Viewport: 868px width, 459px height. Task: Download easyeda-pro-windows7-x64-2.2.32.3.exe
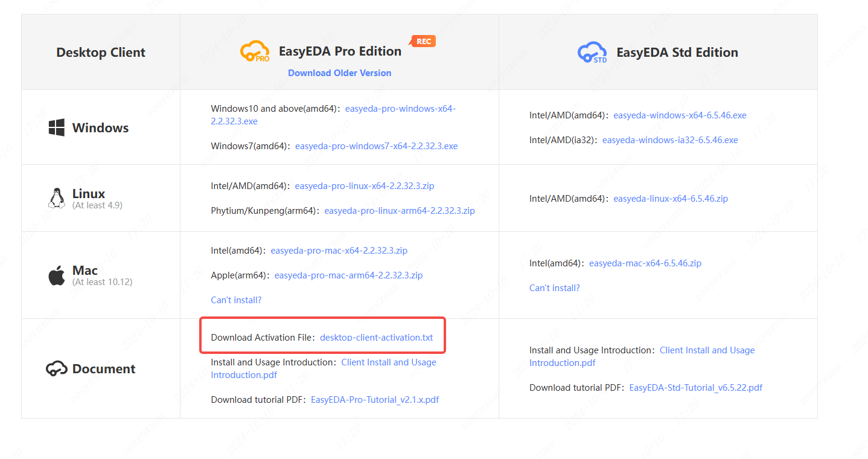click(x=377, y=146)
